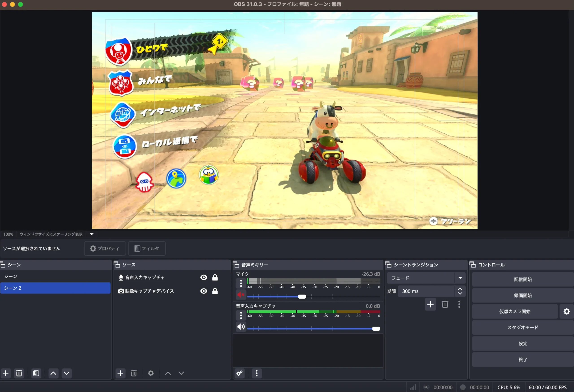Click the streaming time 00:00:00 indicator
The image size is (574, 392).
click(443, 387)
